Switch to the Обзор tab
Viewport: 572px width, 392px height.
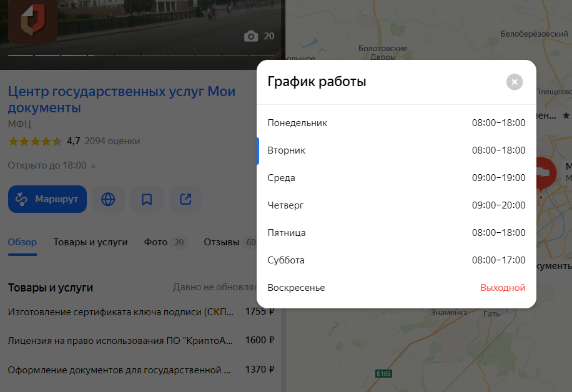click(x=22, y=242)
